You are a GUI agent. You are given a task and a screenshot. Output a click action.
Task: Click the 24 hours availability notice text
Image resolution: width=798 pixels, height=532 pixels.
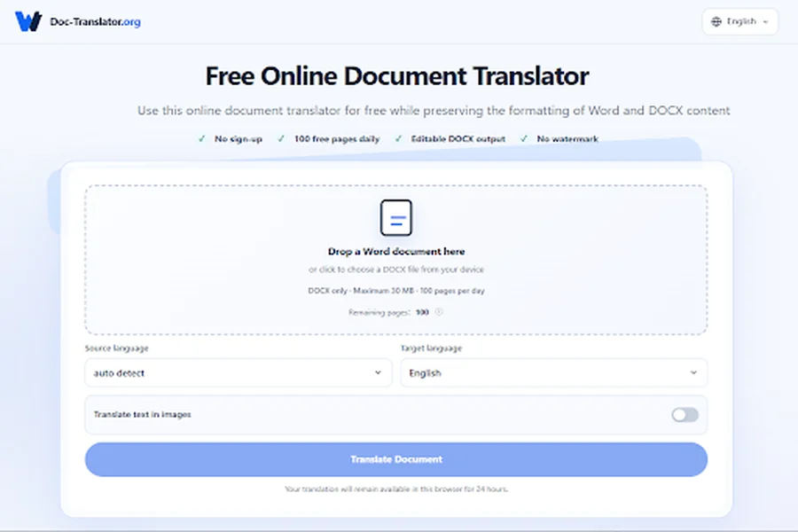click(x=396, y=489)
